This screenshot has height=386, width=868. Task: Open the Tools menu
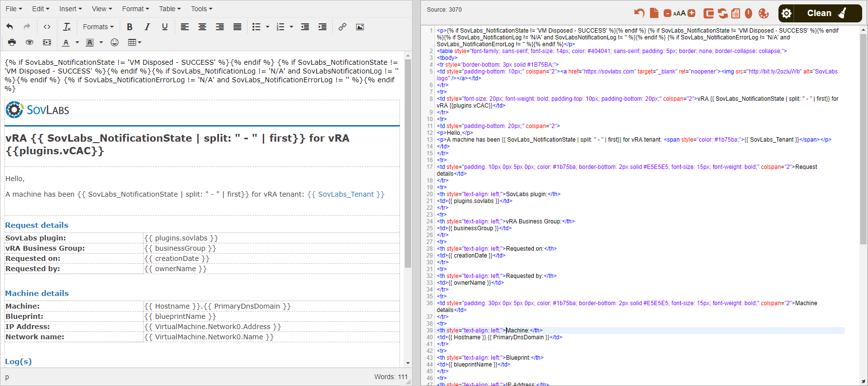point(201,9)
